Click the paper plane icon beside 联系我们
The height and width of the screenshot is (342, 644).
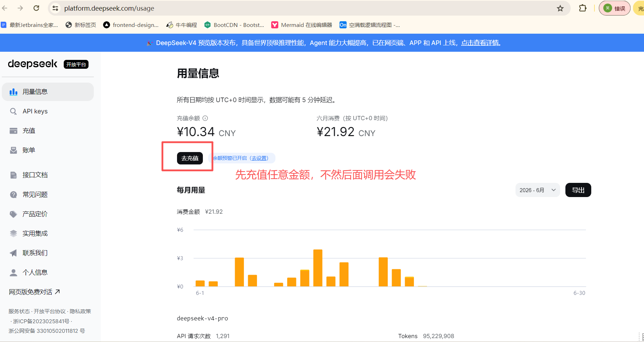13,253
